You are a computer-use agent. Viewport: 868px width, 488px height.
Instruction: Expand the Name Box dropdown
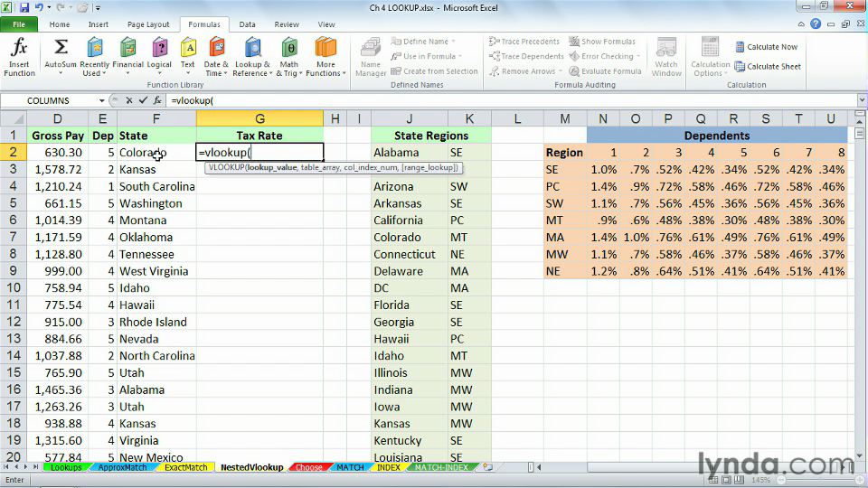pyautogui.click(x=102, y=100)
